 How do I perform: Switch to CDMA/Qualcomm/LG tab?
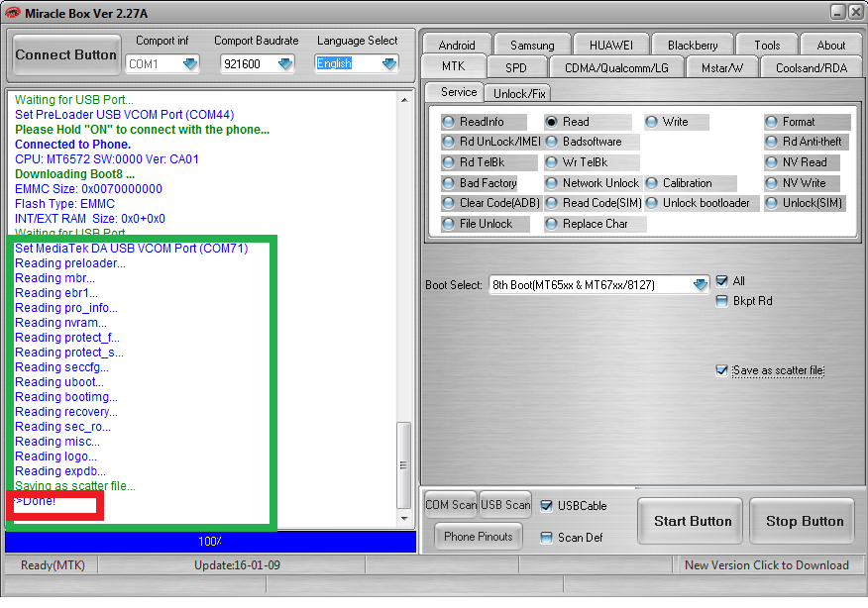616,67
